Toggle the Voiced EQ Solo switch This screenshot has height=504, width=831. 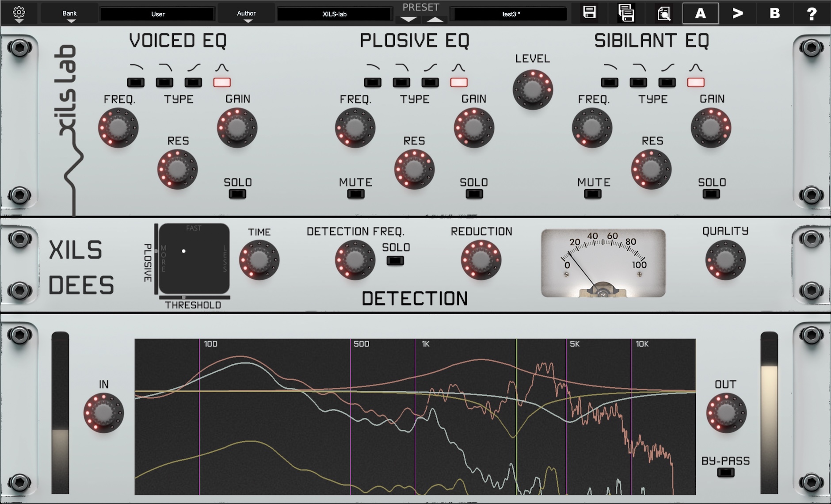click(237, 194)
